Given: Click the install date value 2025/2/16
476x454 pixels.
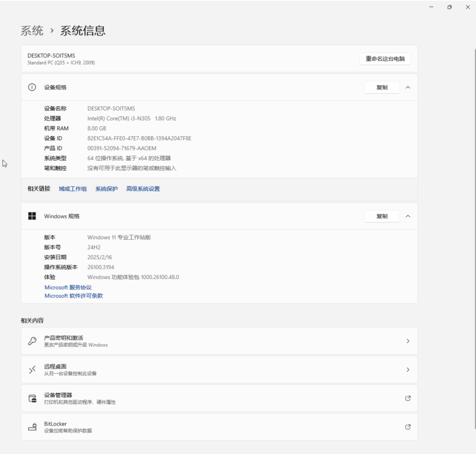Looking at the screenshot, I should [x=100, y=257].
